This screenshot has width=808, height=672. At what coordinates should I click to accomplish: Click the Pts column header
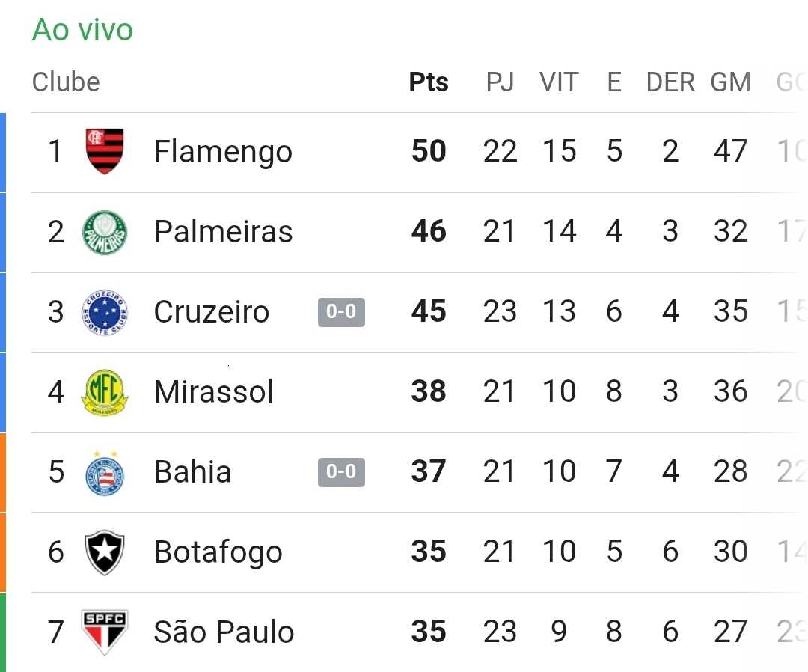429,82
